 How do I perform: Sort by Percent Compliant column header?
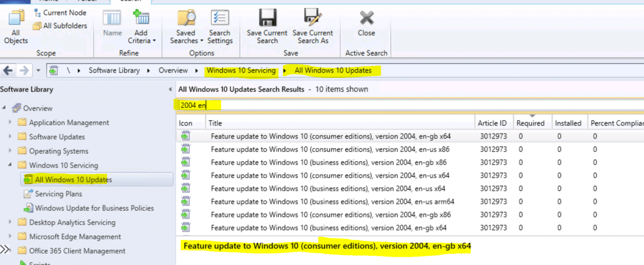coord(616,123)
